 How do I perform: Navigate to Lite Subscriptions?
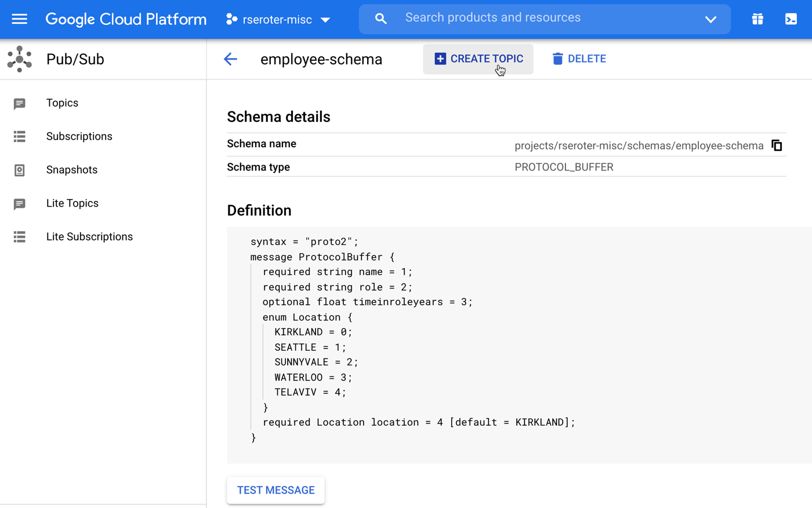pos(89,237)
